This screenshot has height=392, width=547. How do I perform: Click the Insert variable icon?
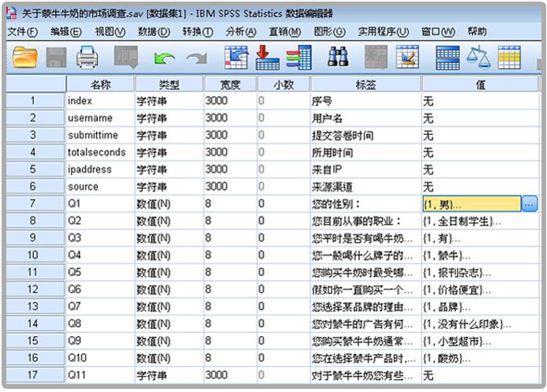coord(407,57)
